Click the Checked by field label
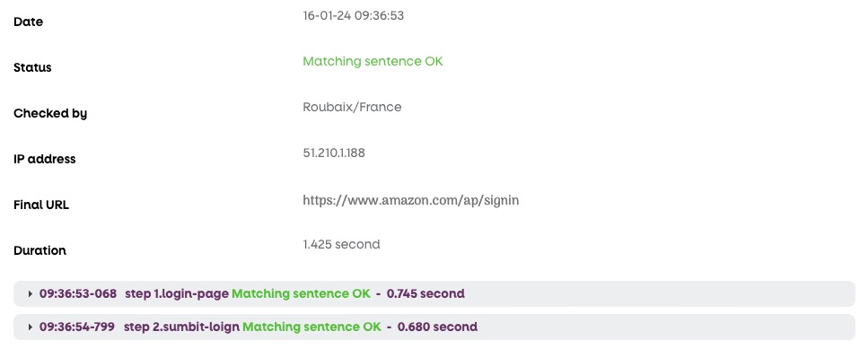The height and width of the screenshot is (358, 868). pos(50,113)
